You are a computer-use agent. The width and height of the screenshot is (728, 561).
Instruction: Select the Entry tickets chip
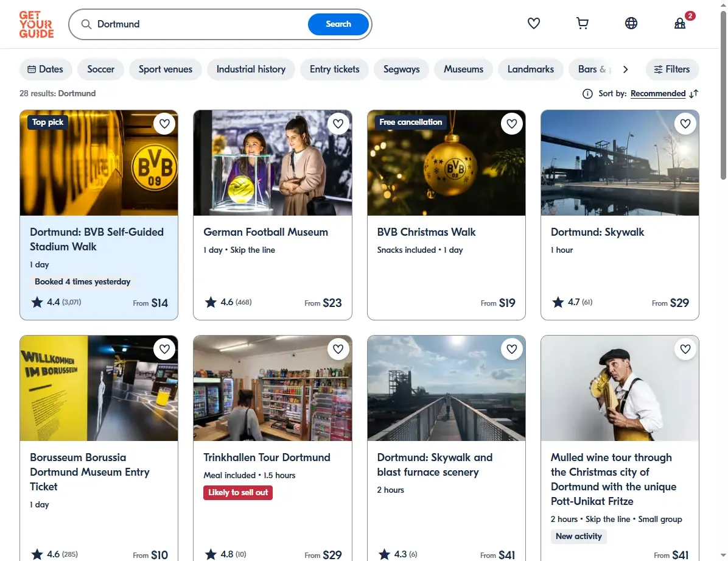[x=335, y=69]
